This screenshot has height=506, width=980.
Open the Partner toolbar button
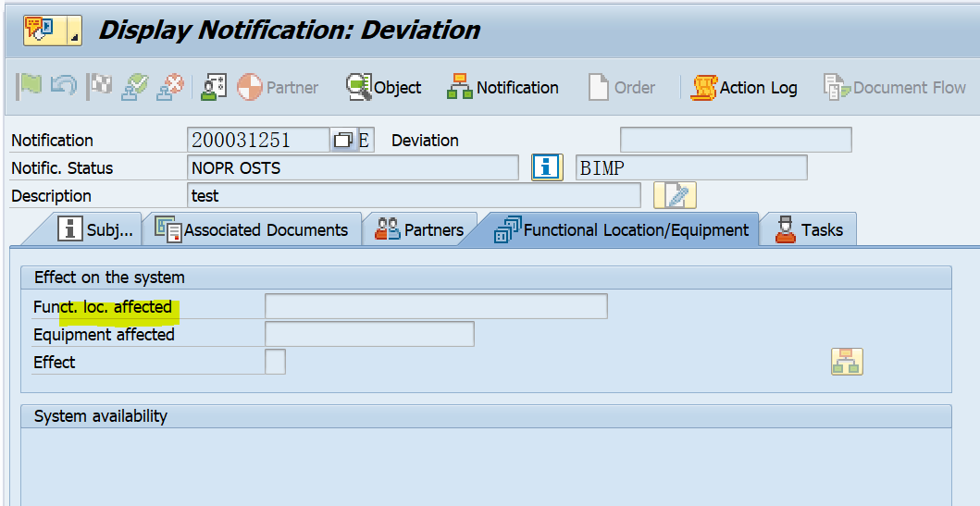pyautogui.click(x=278, y=88)
